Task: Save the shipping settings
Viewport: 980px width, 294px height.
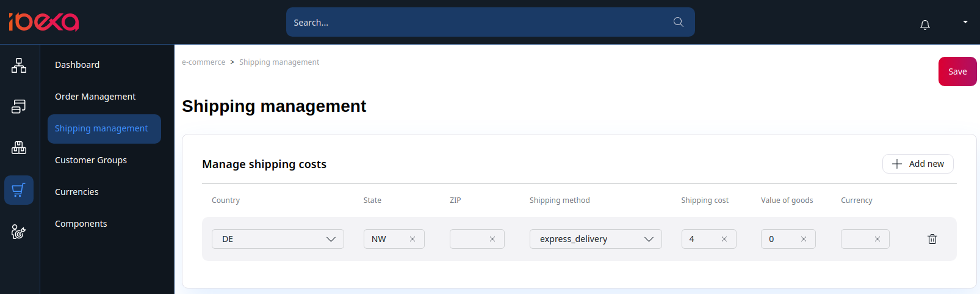Action: click(957, 72)
